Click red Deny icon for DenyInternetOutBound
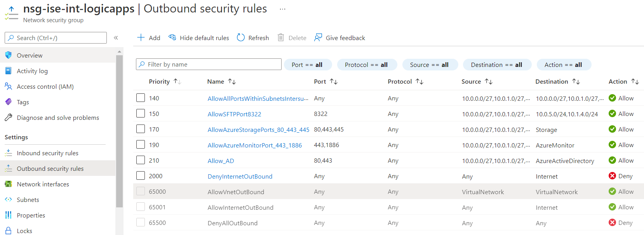644x235 pixels. [612, 176]
